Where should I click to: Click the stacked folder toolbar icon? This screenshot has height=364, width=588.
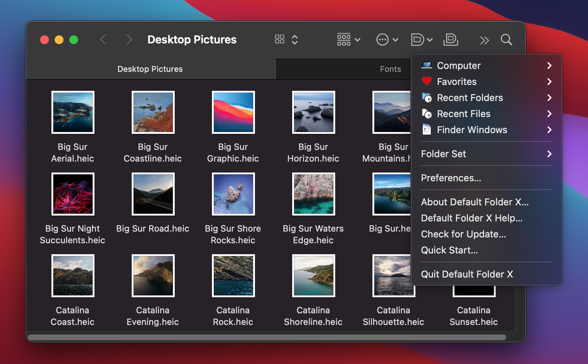(451, 39)
